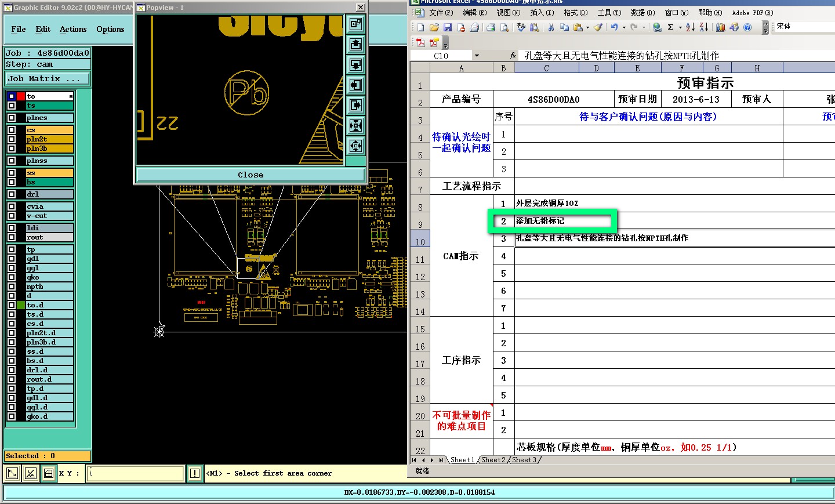The height and width of the screenshot is (504, 835).
Task: Click Excel AutoSum sigma icon
Action: click(x=670, y=27)
